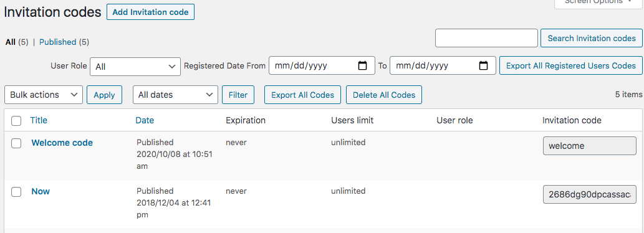644x233 pixels.
Task: Click the Export All Codes button
Action: 303,95
